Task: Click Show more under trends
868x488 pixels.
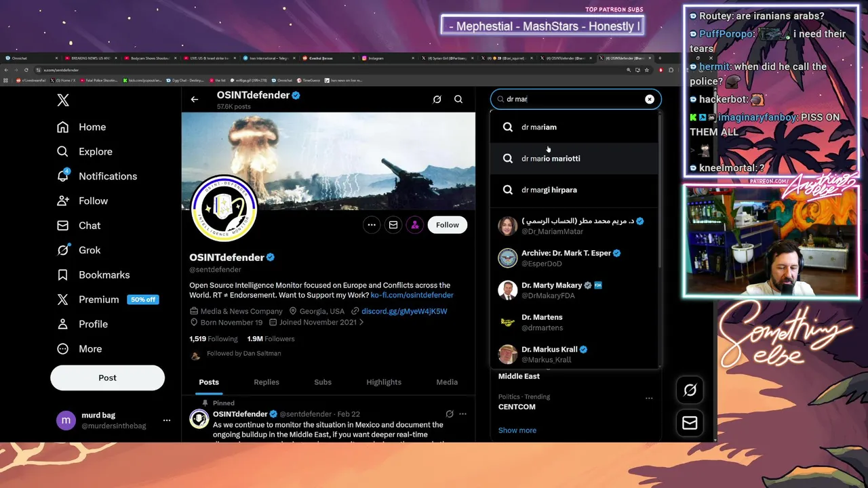Action: [x=517, y=430]
